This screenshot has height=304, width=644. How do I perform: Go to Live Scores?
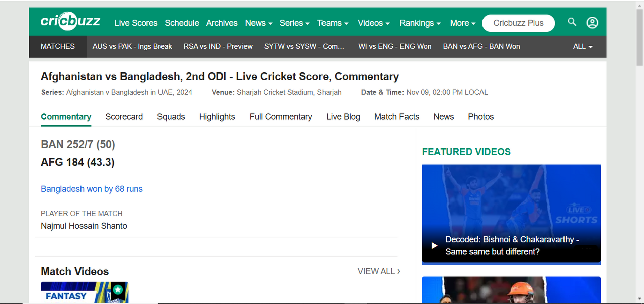point(136,23)
